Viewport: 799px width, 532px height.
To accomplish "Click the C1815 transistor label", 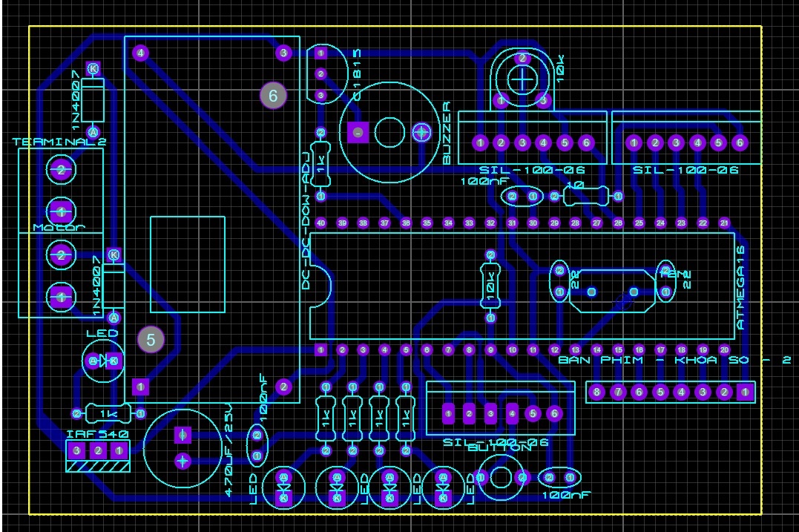I will pyautogui.click(x=357, y=74).
